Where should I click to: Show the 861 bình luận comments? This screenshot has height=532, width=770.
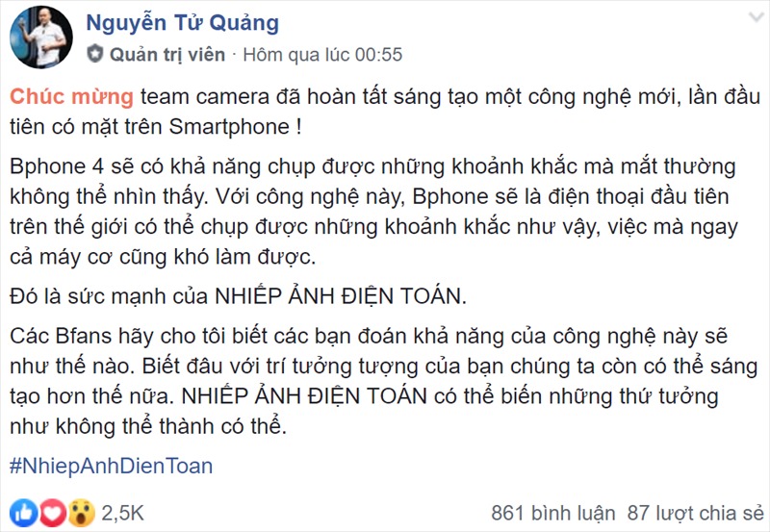click(x=552, y=514)
